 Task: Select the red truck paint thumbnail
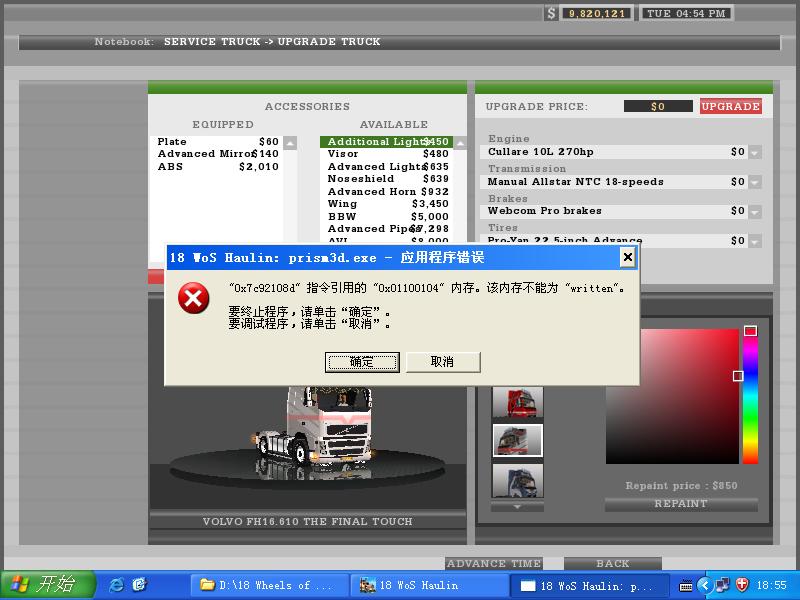click(517, 402)
